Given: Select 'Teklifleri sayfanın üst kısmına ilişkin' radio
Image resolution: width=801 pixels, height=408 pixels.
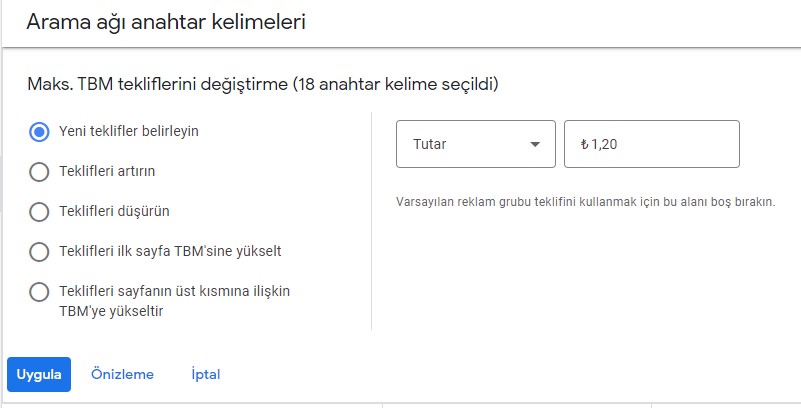Looking at the screenshot, I should click(x=39, y=293).
